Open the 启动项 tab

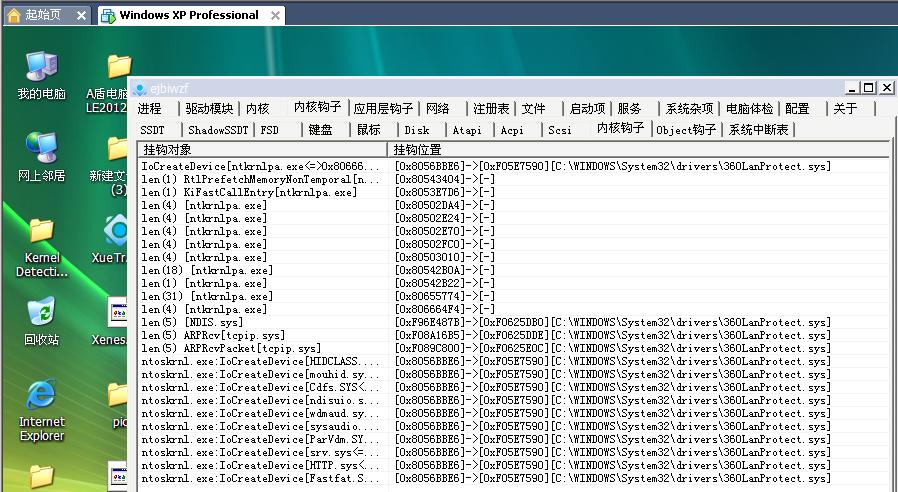[x=587, y=108]
